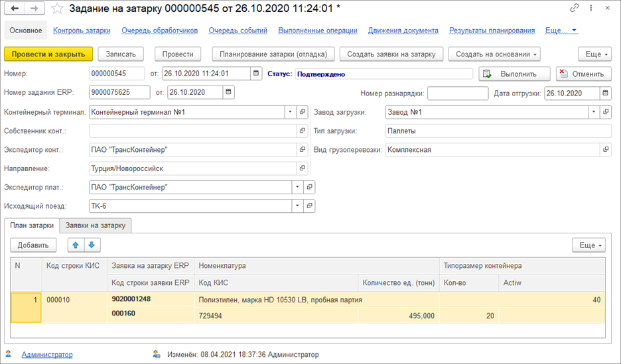Open Контейнерный терминал record via open icon

click(302, 112)
